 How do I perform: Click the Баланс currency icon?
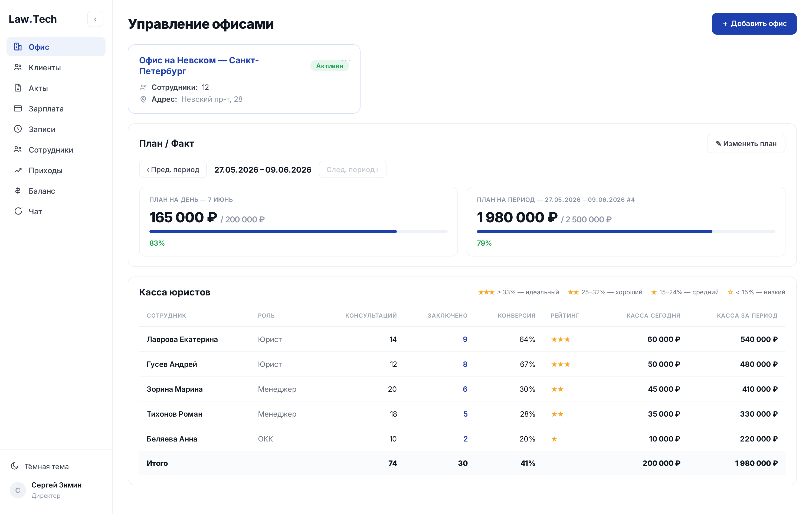pos(18,191)
